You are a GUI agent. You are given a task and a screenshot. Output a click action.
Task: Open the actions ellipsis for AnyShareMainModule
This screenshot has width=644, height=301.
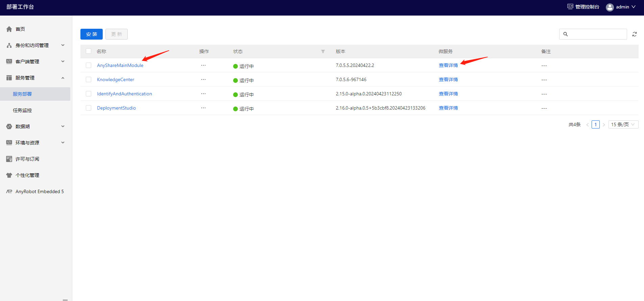[203, 65]
